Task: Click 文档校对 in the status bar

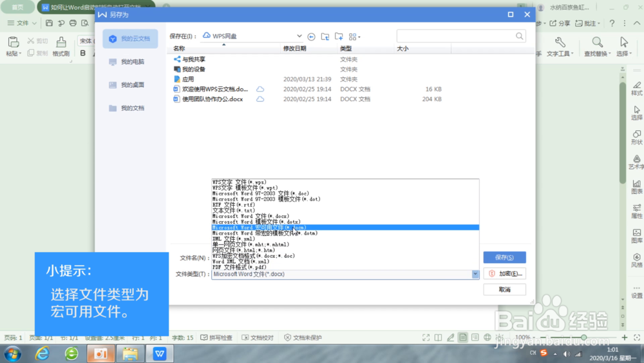Action: click(x=258, y=337)
